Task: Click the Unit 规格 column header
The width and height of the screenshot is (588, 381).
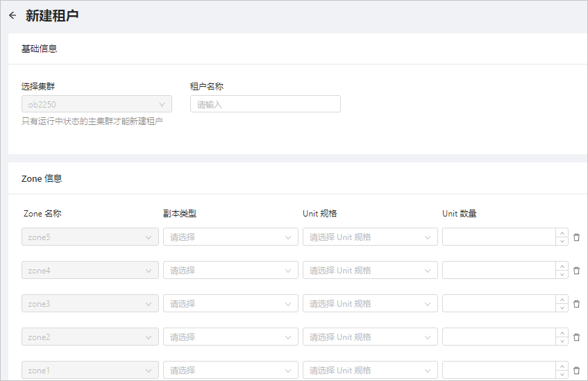Action: pos(320,213)
